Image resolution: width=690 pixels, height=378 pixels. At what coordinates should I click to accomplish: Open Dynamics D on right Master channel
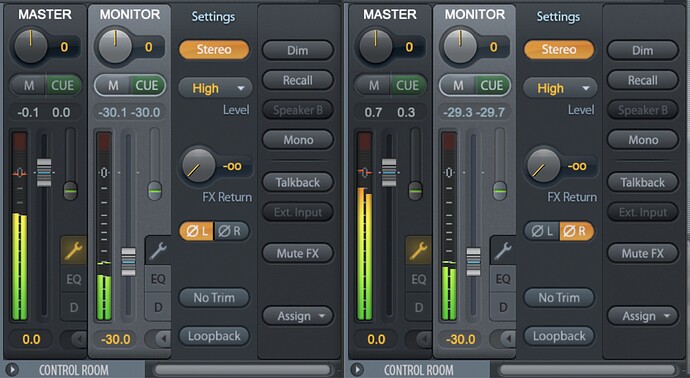pyautogui.click(x=418, y=307)
